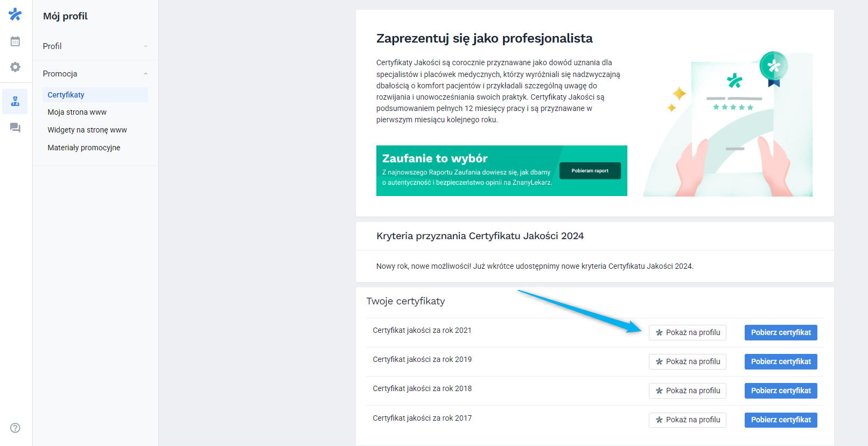Click the highlighted profile promotion sidebar icon
The height and width of the screenshot is (446, 868).
coord(15,101)
